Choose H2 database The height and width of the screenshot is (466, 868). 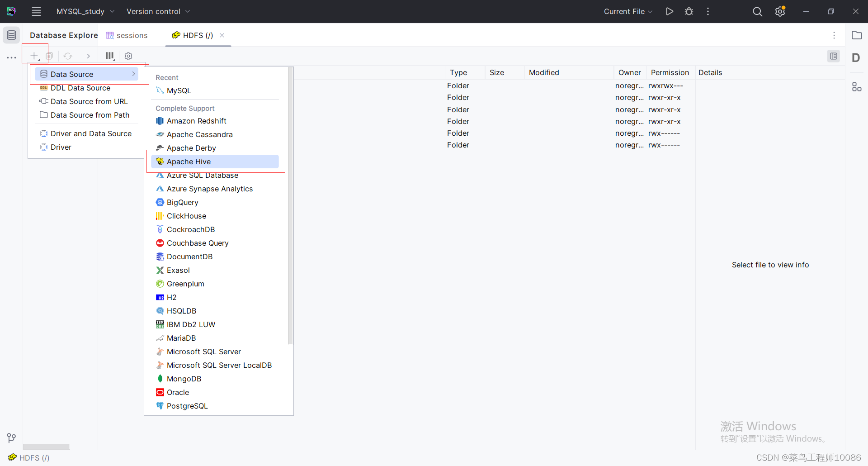click(215, 297)
